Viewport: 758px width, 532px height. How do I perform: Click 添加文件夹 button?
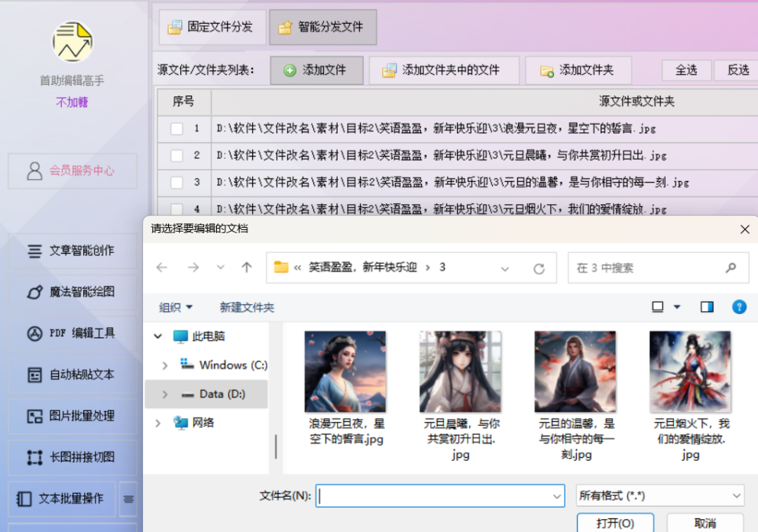[x=578, y=70]
